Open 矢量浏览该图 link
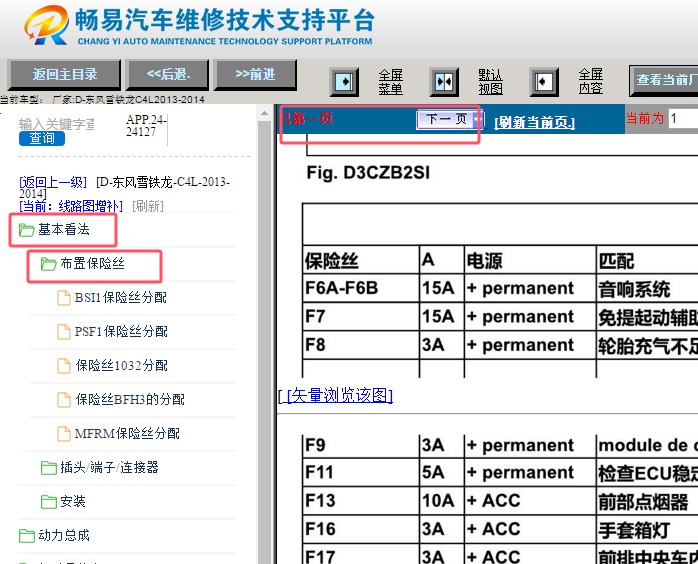Viewport: 698px width, 564px height. click(x=340, y=395)
